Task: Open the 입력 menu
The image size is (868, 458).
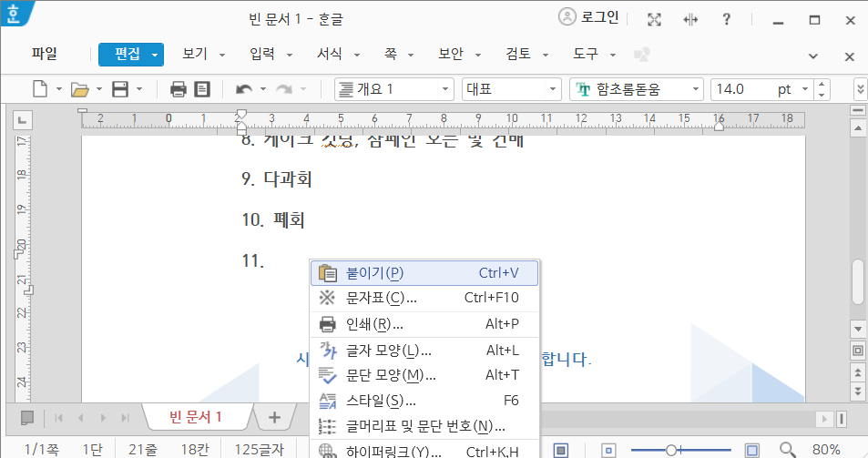Action: tap(262, 54)
